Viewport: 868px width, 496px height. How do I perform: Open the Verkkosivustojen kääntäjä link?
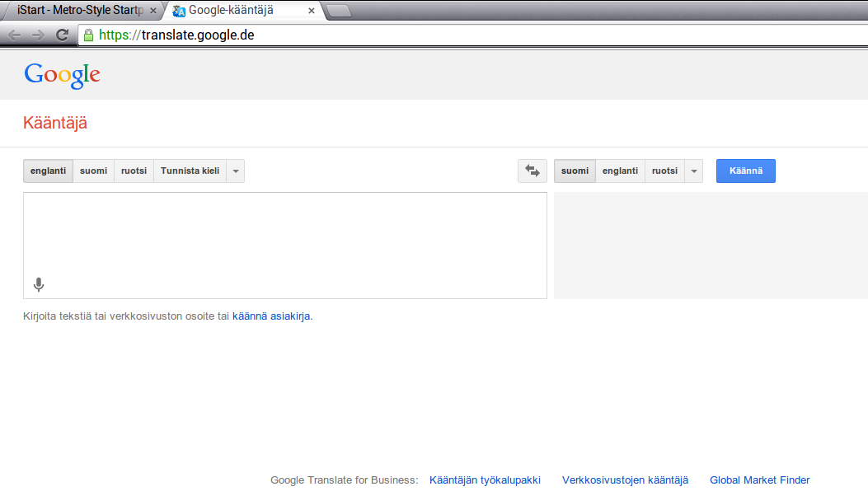(x=625, y=480)
